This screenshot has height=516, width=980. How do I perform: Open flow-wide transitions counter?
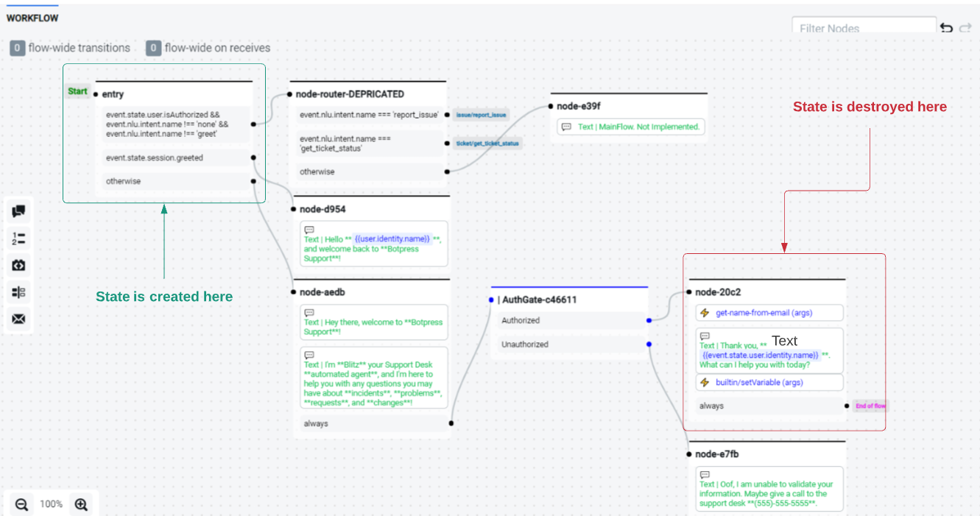click(71, 48)
